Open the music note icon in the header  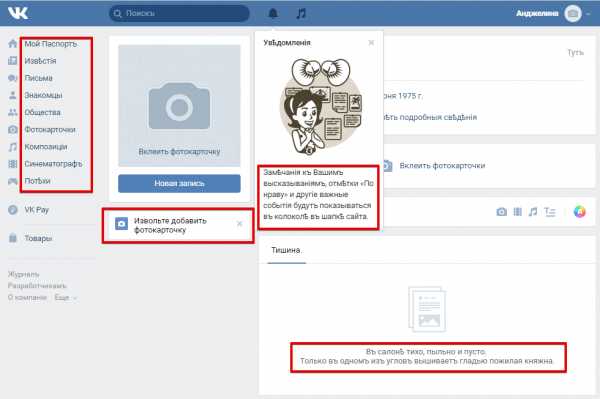tap(301, 14)
